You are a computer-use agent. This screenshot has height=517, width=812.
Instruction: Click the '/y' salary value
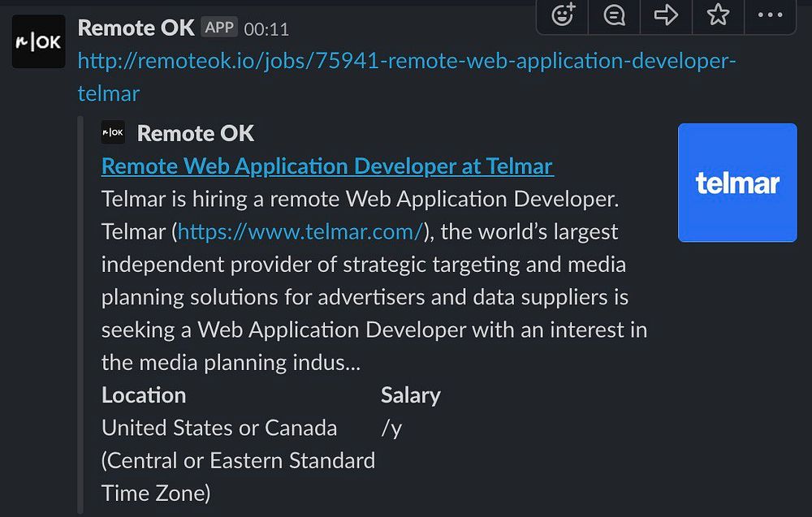[x=391, y=428]
